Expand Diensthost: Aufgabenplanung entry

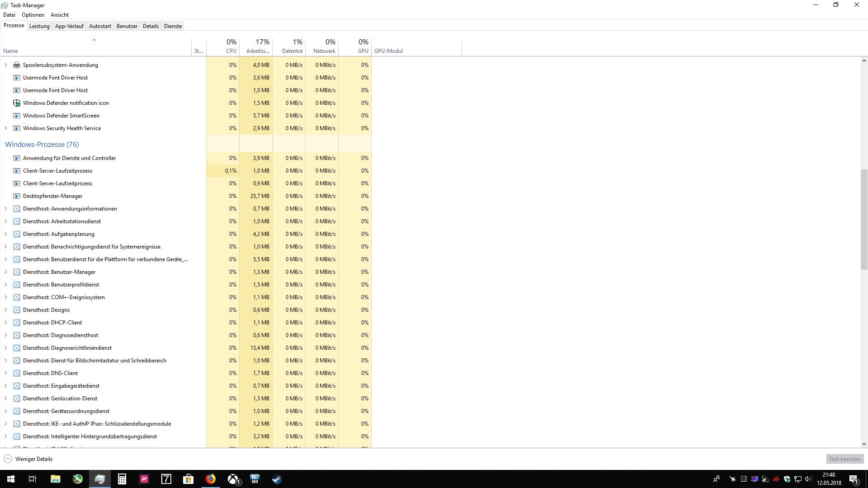[x=5, y=234]
